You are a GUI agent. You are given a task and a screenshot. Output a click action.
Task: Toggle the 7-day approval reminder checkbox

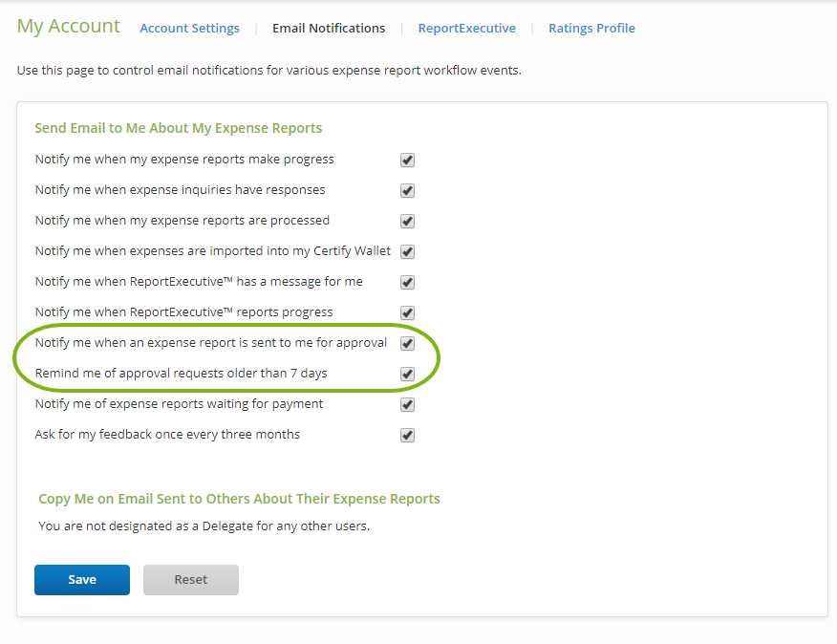coord(407,374)
